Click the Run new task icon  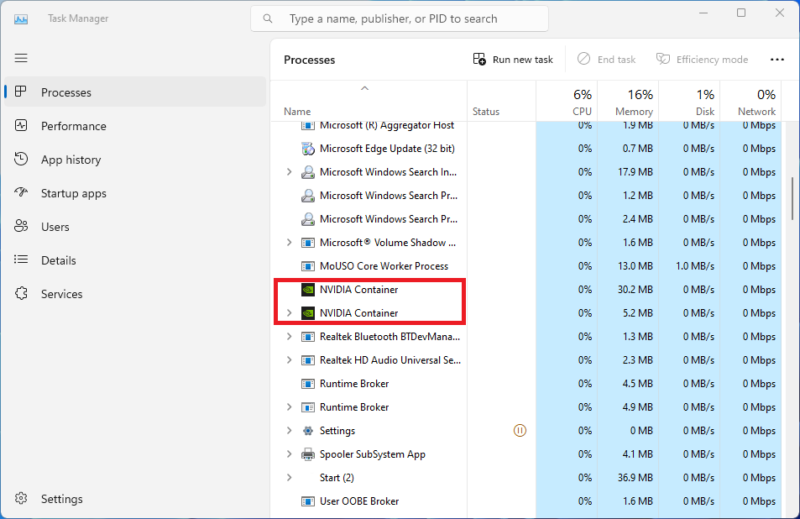pos(479,59)
